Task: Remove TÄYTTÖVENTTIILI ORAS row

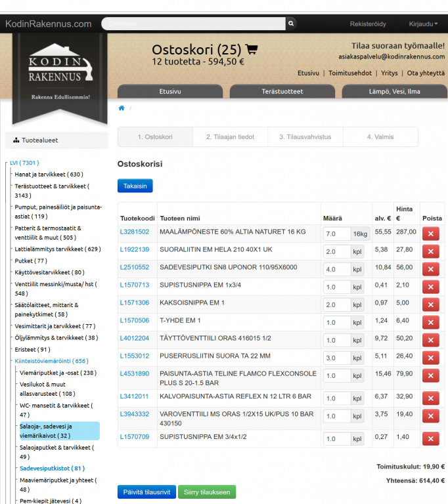Action: [431, 340]
